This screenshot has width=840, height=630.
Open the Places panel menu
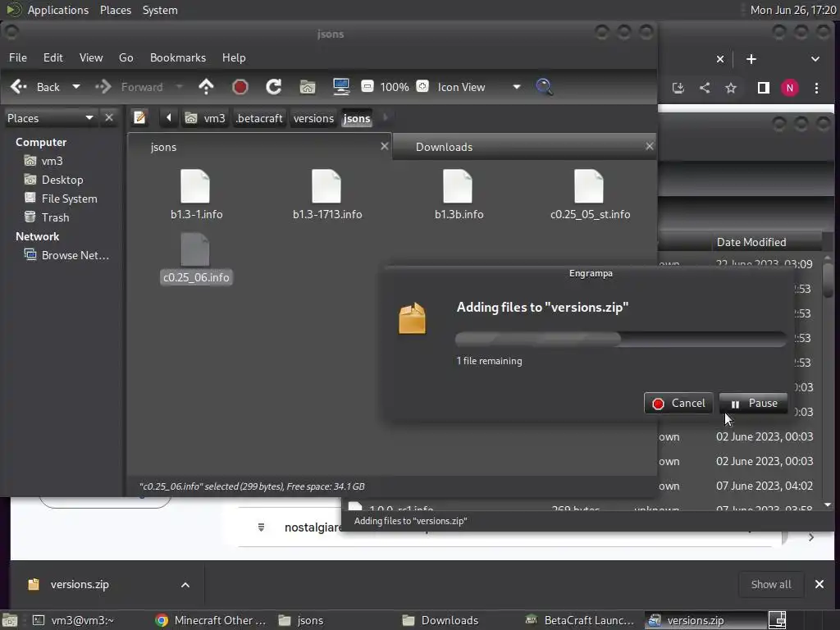(x=116, y=10)
